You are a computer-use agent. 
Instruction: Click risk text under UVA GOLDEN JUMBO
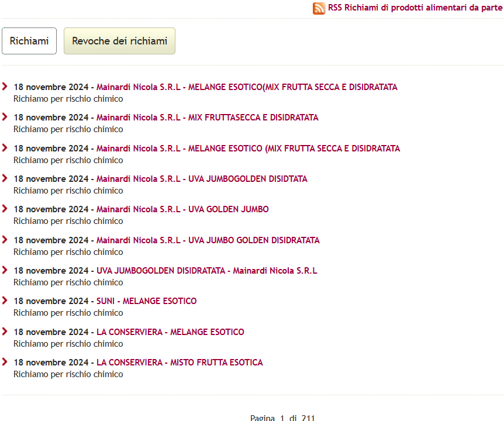[x=68, y=221]
